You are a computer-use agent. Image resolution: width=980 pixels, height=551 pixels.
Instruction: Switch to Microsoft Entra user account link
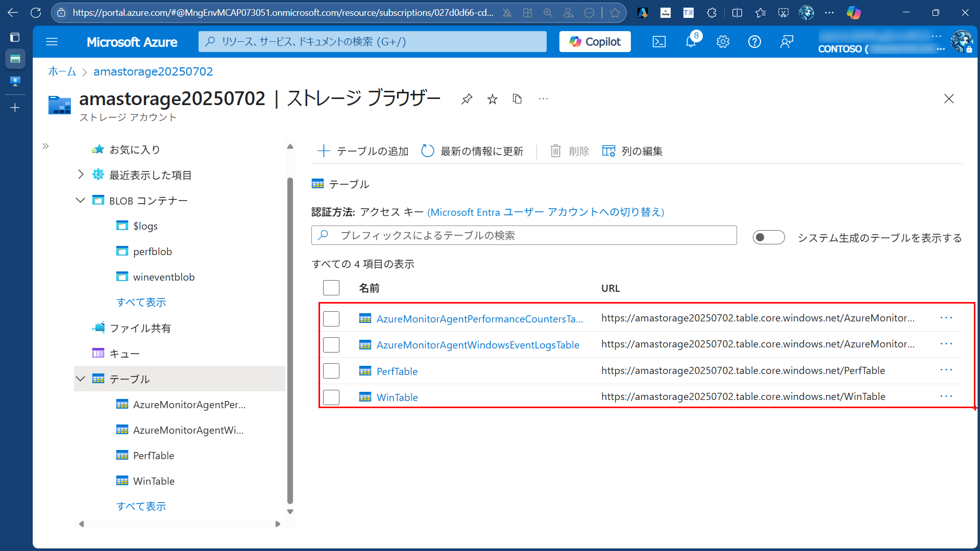pos(546,212)
